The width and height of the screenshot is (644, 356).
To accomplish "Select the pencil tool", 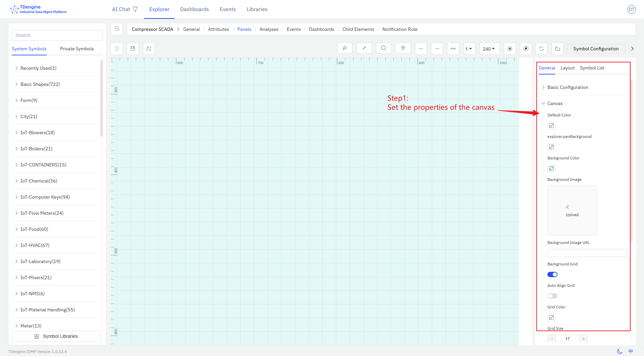I will pos(364,48).
